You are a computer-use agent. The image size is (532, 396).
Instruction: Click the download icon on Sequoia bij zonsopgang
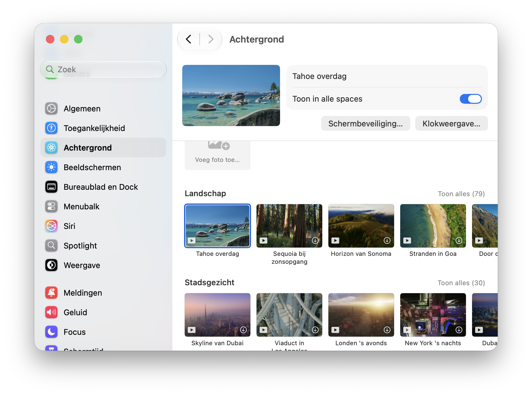point(315,241)
